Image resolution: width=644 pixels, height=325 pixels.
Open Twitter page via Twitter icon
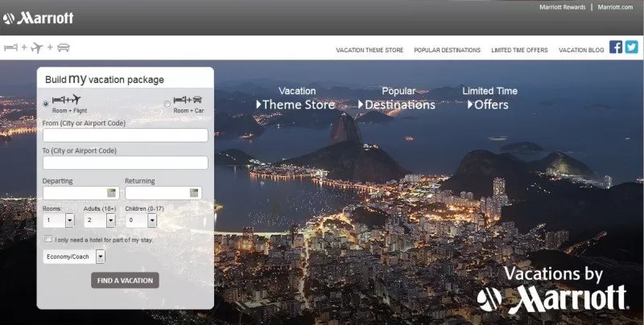pos(632,47)
